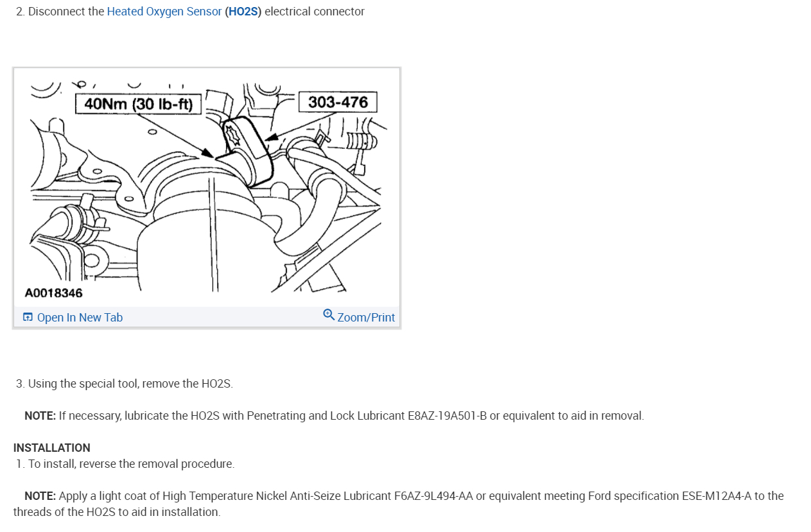The height and width of the screenshot is (532, 811).
Task: Click part number E8AZ-19A501-B in the note
Action: click(x=448, y=416)
